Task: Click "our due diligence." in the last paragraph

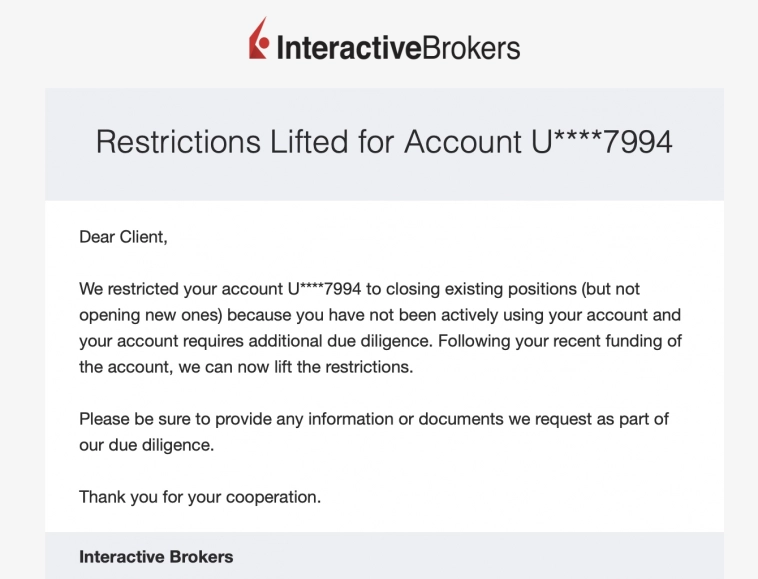Action: tap(147, 445)
